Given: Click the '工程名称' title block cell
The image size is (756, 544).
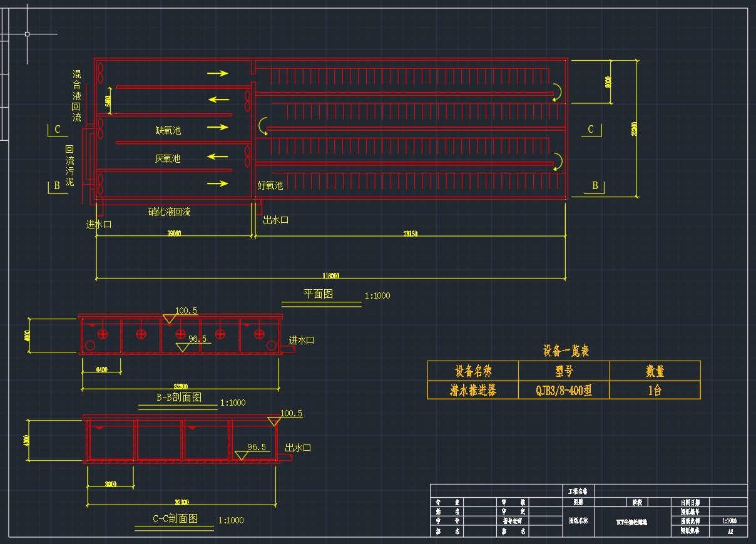Looking at the screenshot, I should pos(578,491).
